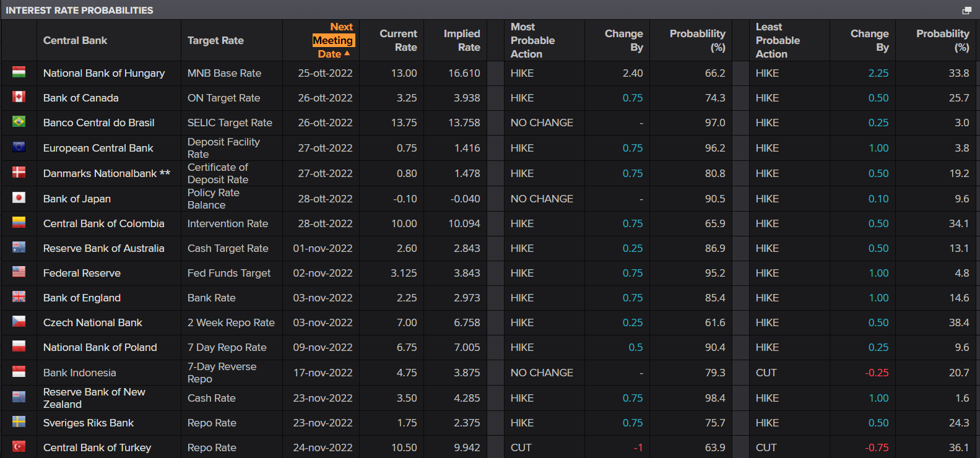Click Hungary's 2.25 least probable change
The image size is (980, 458).
(x=878, y=73)
